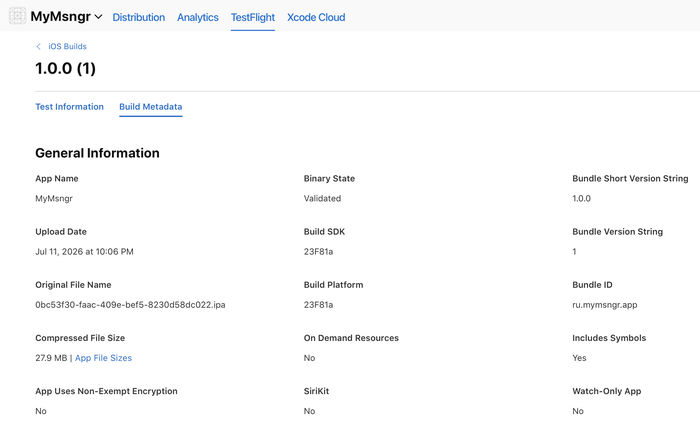
Task: Click the Watch-Only App value No
Action: point(578,411)
